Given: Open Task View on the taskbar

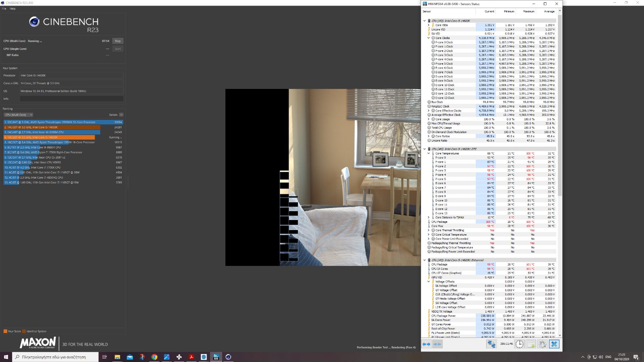Looking at the screenshot, I should pos(104,357).
